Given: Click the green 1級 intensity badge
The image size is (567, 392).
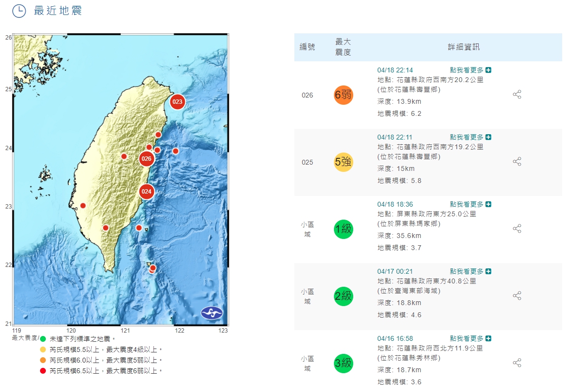Looking at the screenshot, I should tap(343, 228).
